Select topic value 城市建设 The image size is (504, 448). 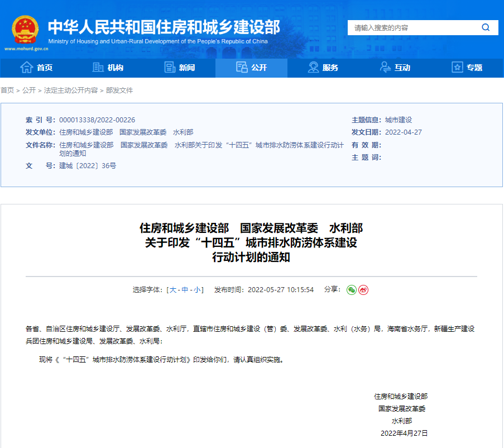pos(399,120)
